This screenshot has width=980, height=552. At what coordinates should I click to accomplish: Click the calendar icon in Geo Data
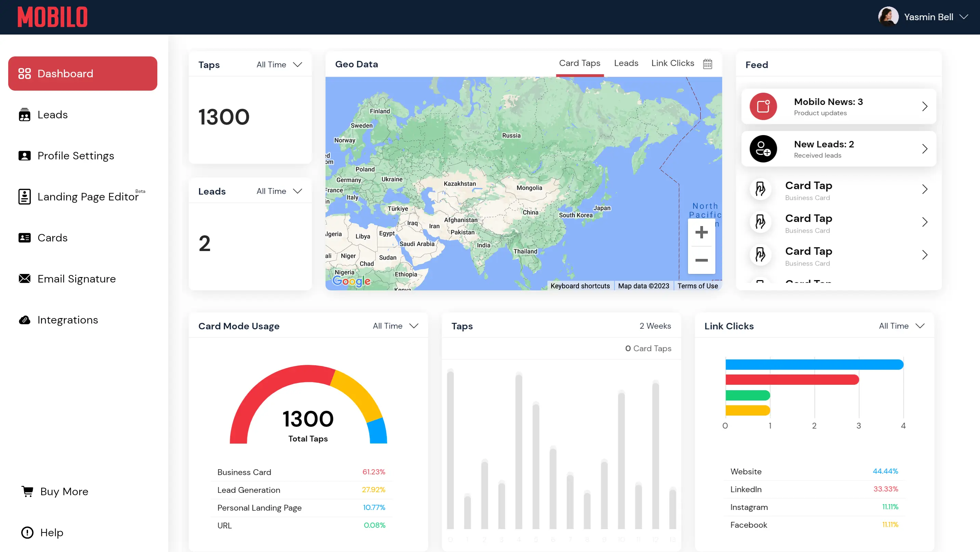[707, 64]
